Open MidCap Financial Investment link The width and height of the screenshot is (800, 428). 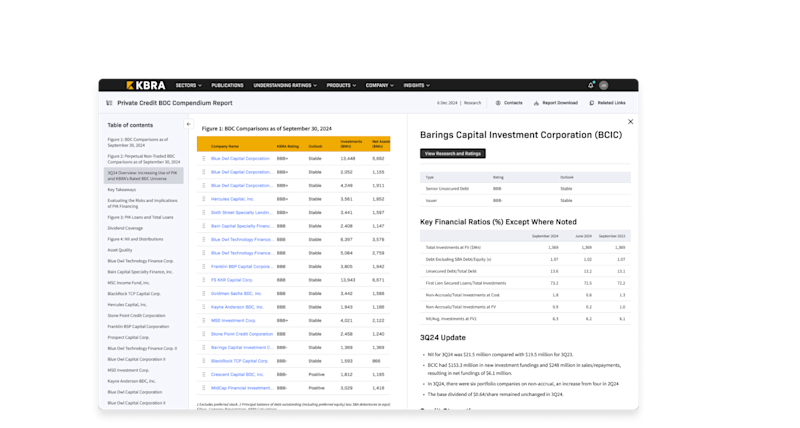click(x=242, y=388)
